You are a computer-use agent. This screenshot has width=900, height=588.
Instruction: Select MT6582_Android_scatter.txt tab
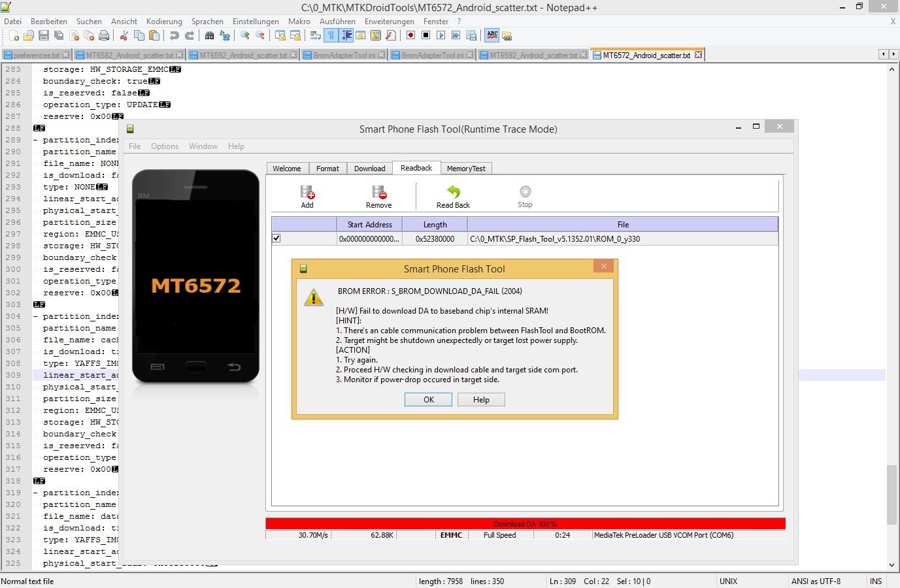(x=129, y=55)
